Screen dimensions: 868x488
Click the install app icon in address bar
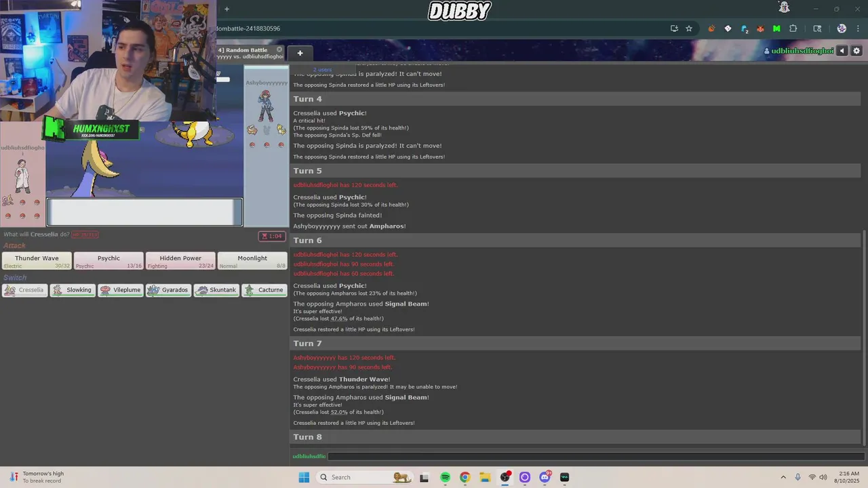coord(674,28)
